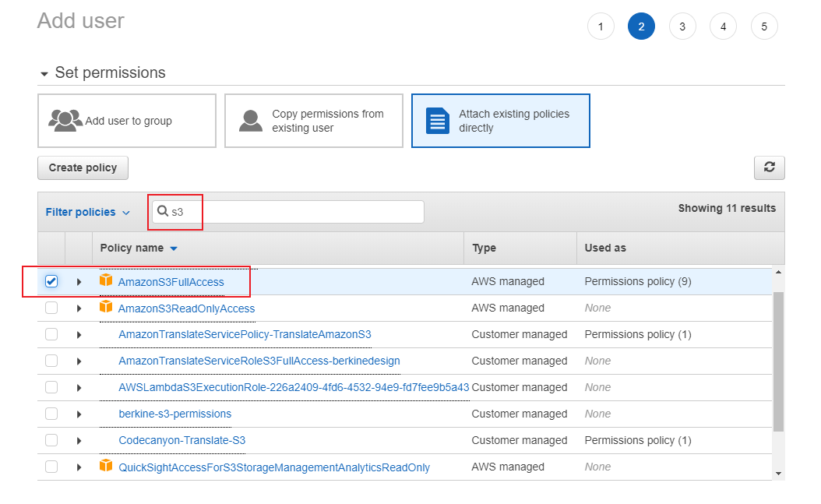The height and width of the screenshot is (504, 821).
Task: Check the AmazonS3ReadOnlyAccess policy checkbox
Action: [51, 308]
